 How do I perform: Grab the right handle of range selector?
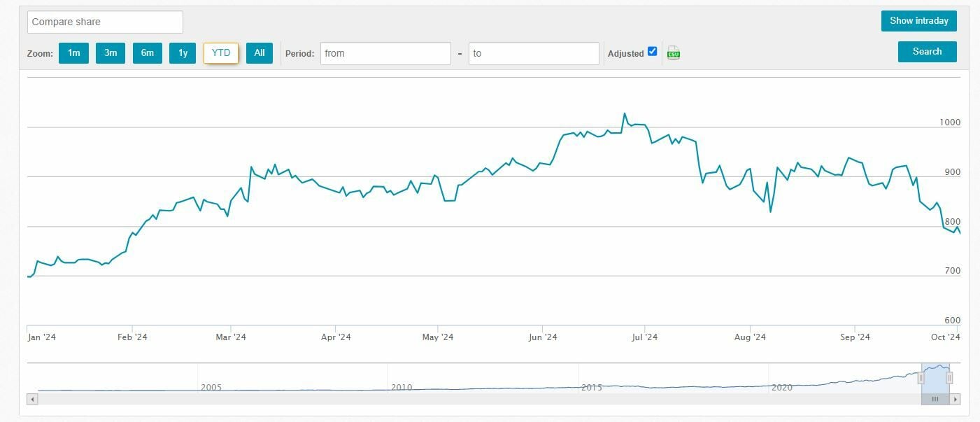(949, 378)
